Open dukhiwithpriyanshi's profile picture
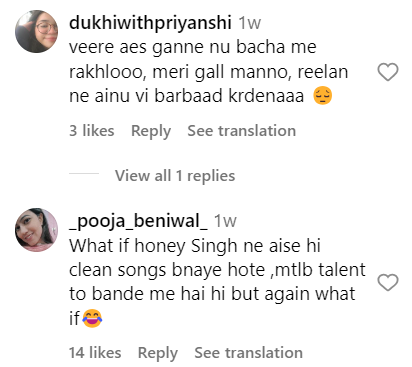The width and height of the screenshot is (412, 367). coord(37,32)
